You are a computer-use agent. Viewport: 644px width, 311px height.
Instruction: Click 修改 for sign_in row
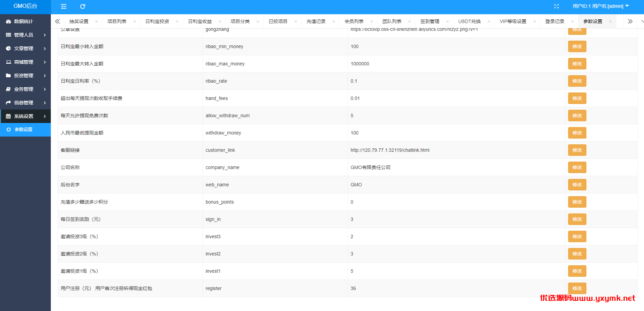point(577,219)
